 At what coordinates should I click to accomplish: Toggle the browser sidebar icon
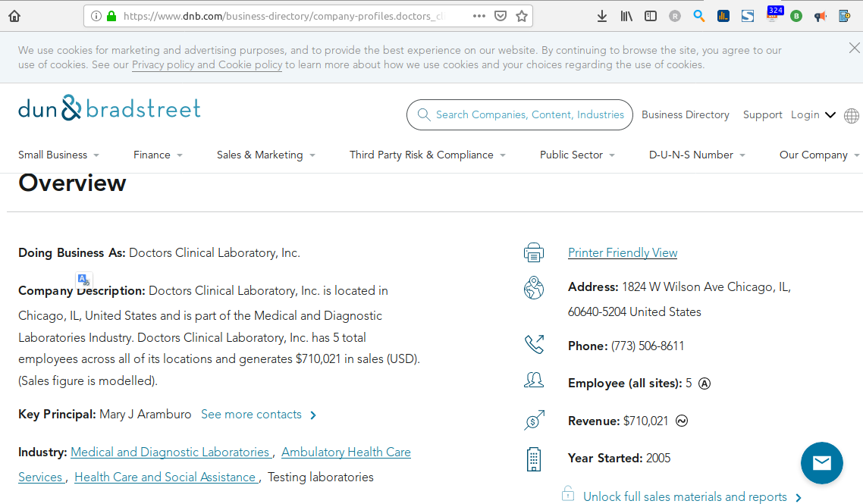(651, 16)
